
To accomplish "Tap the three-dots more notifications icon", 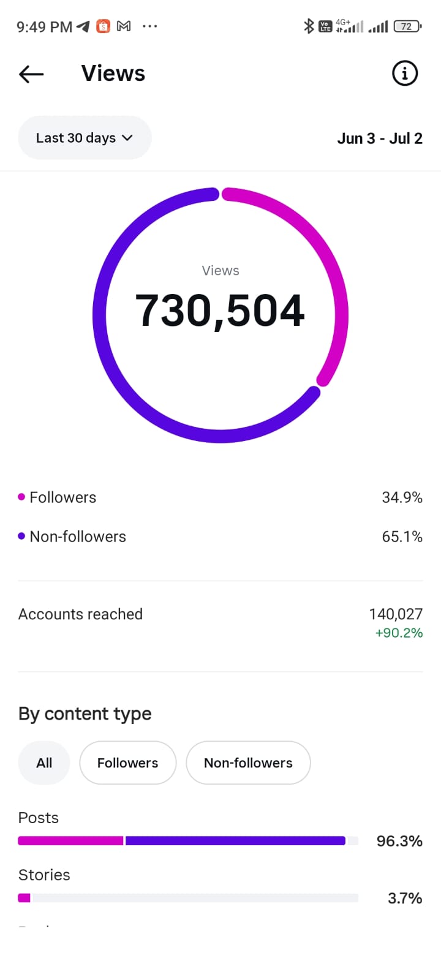I will [x=149, y=26].
